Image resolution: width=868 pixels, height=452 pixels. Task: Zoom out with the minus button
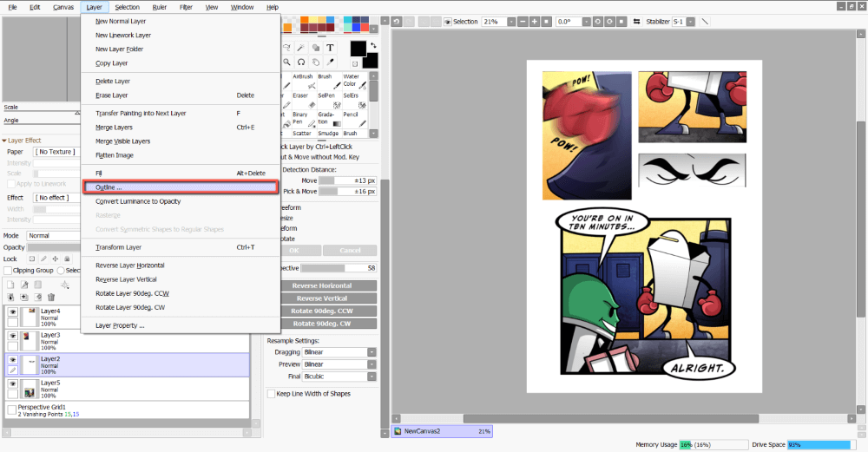(523, 22)
